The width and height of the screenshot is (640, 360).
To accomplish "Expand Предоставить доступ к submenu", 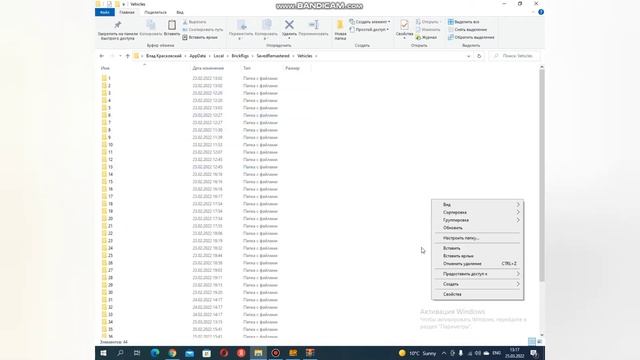I will coord(478,273).
